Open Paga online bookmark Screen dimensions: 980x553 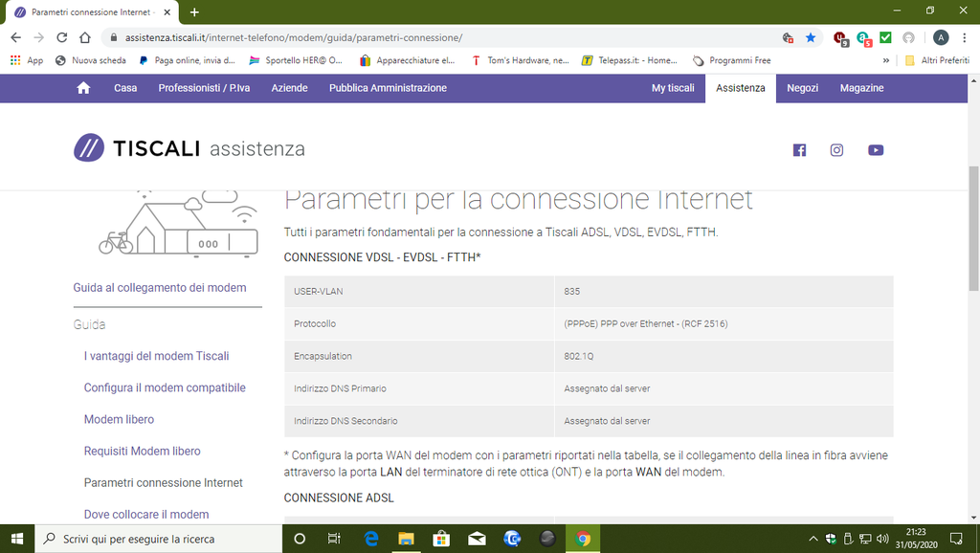(x=187, y=60)
